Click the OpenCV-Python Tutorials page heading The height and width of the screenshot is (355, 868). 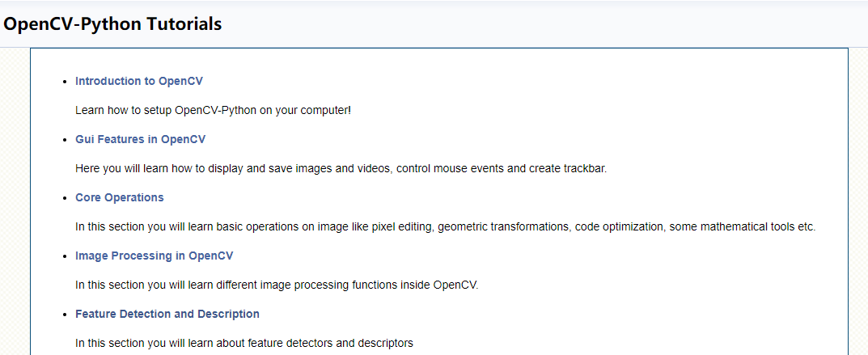(112, 24)
